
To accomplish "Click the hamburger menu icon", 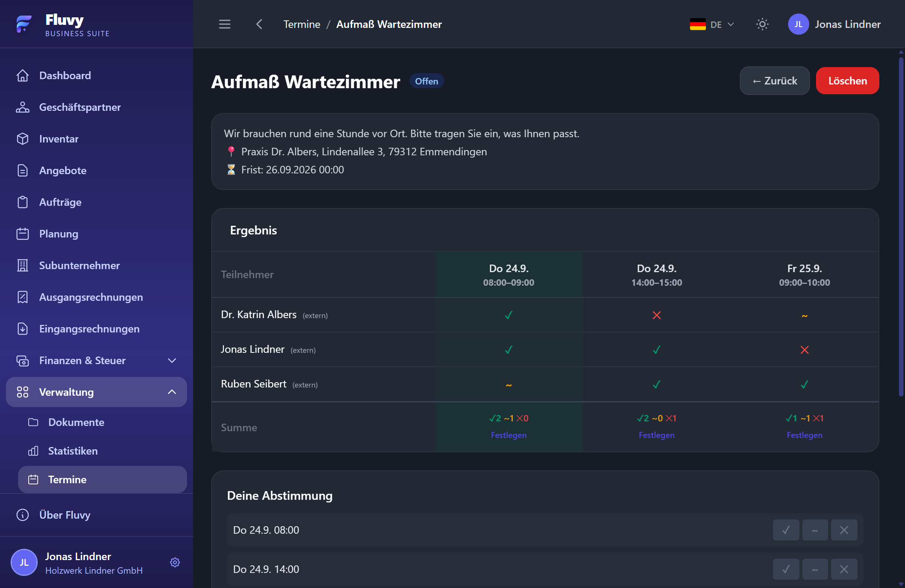I will [x=224, y=24].
